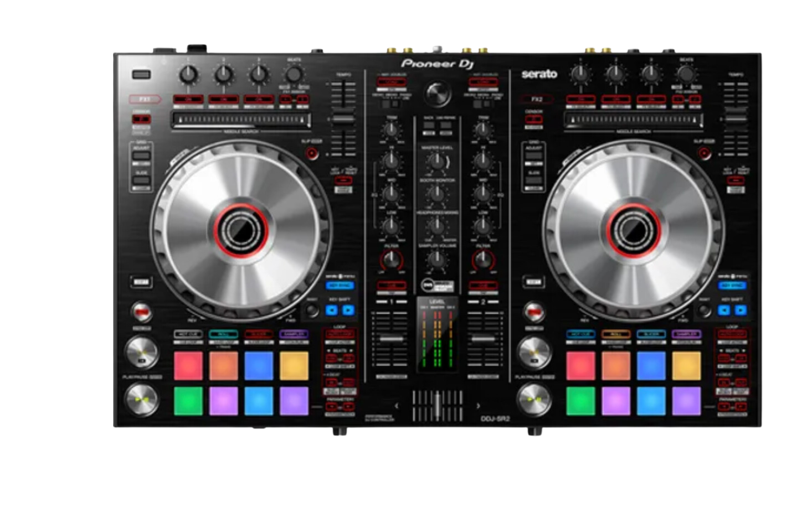Tap the left deck red performance pad
Viewport: 812px width, 528px height.
coord(188,366)
